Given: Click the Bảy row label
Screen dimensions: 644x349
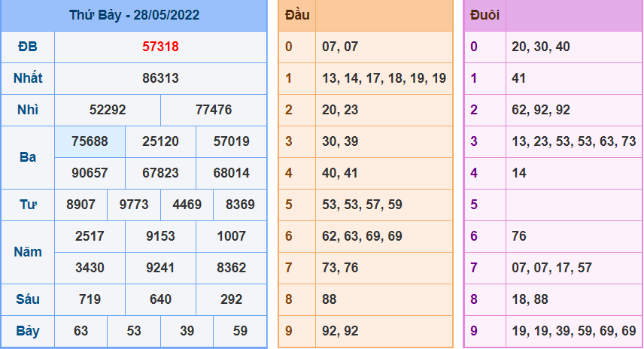Looking at the screenshot, I should pyautogui.click(x=28, y=331).
